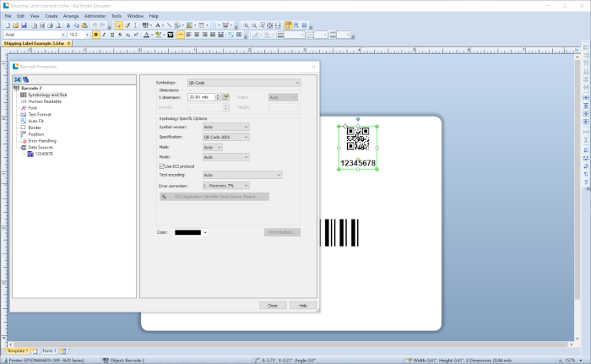This screenshot has height=364, width=591.
Task: Select the pointer selection tool
Action: pyautogui.click(x=119, y=25)
